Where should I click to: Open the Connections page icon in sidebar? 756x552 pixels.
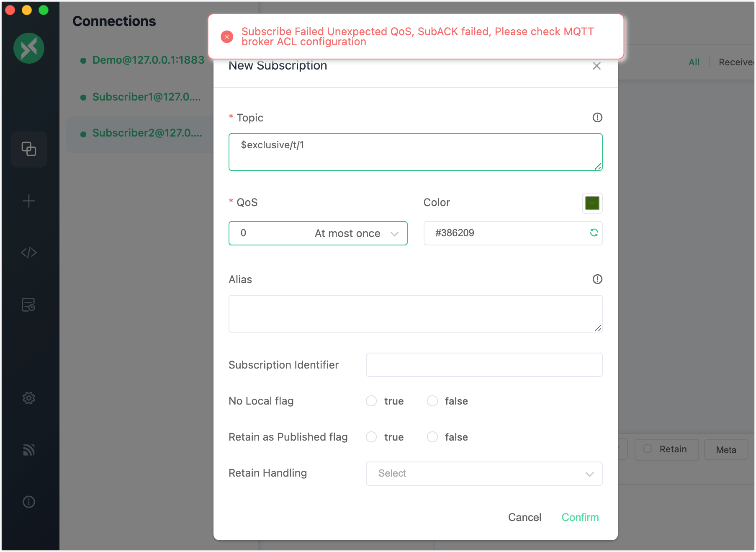[x=28, y=149]
